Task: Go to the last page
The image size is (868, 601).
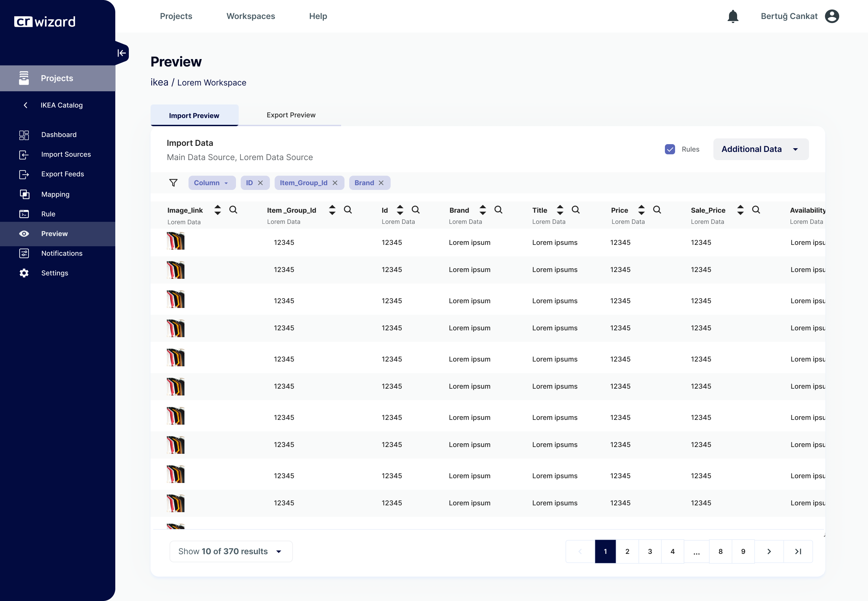Action: click(798, 551)
